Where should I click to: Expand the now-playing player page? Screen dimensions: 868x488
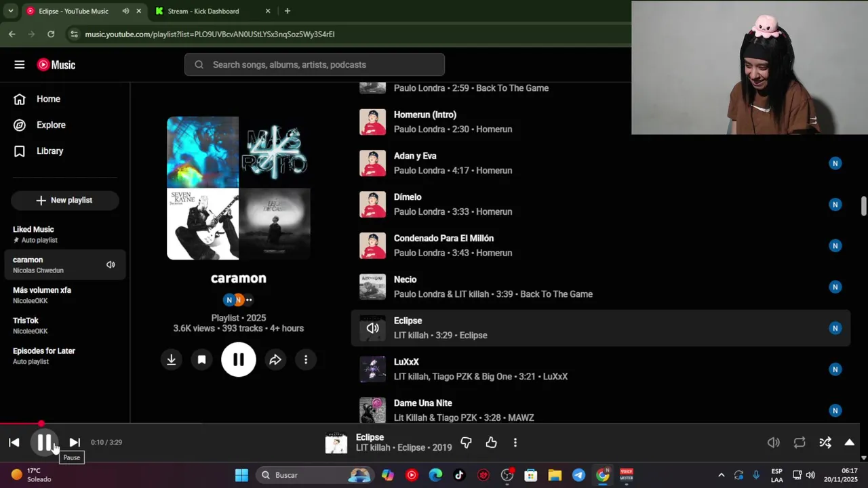849,443
